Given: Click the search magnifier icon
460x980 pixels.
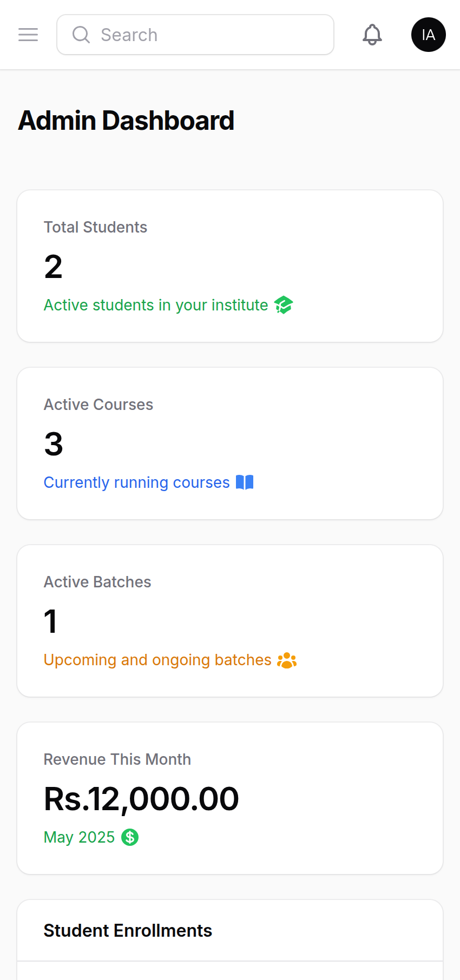Looking at the screenshot, I should [81, 35].
